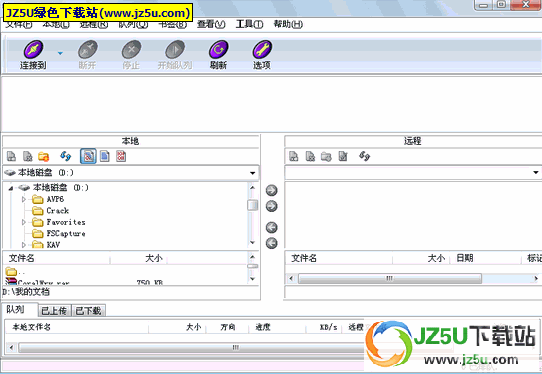Open the empty remote path combo box
The width and height of the screenshot is (542, 374).
[413, 172]
